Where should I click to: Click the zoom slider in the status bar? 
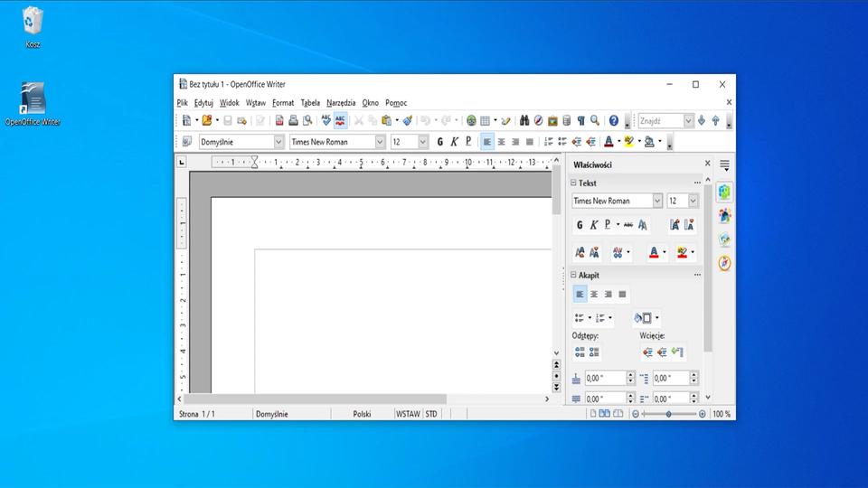click(669, 414)
